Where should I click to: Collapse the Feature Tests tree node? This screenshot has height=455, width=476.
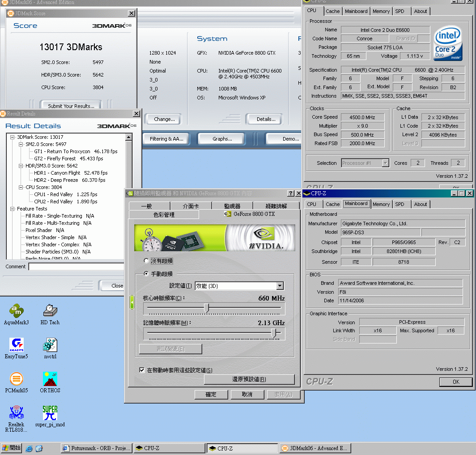13,209
